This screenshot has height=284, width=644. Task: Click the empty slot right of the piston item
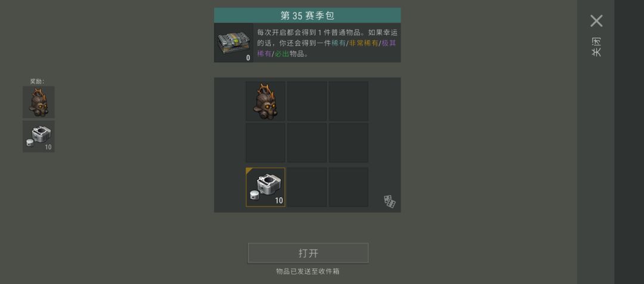(x=307, y=187)
